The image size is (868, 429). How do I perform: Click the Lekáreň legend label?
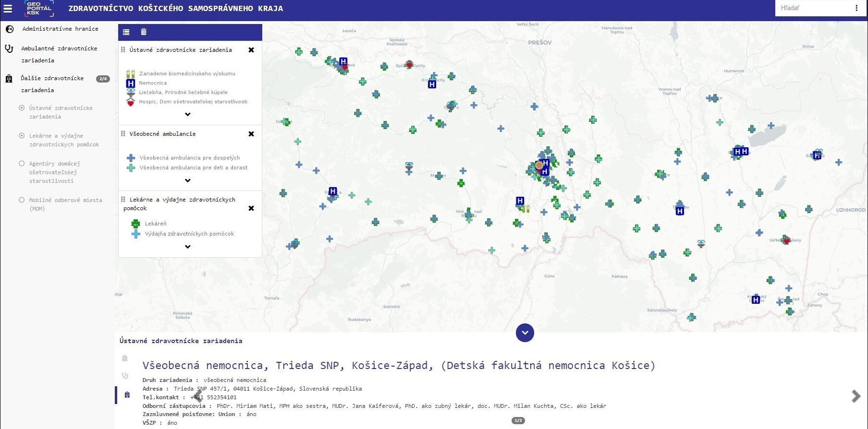(156, 224)
